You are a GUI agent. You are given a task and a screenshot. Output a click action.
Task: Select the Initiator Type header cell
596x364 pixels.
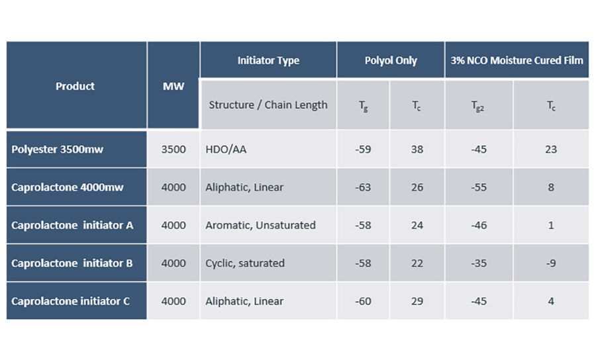pos(268,60)
